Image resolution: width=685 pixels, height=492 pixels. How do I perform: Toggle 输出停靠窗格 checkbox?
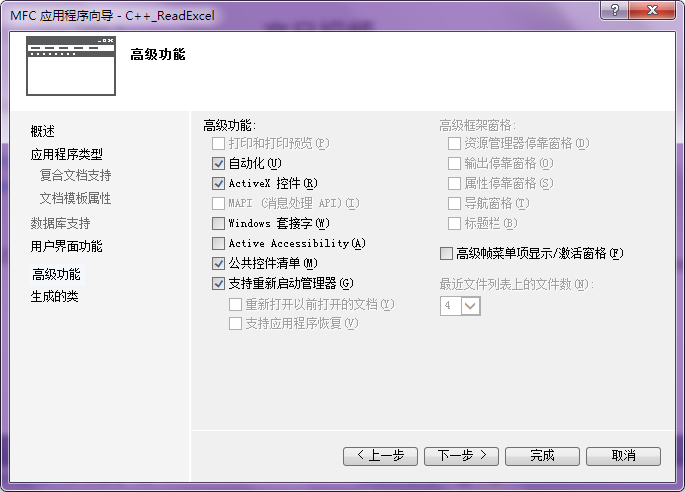(x=454, y=163)
